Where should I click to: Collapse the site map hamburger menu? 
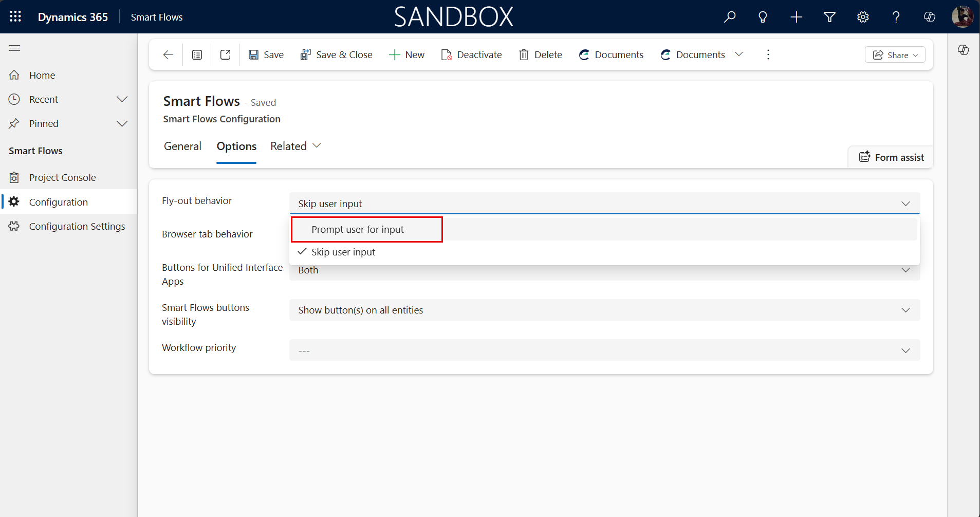tap(14, 48)
